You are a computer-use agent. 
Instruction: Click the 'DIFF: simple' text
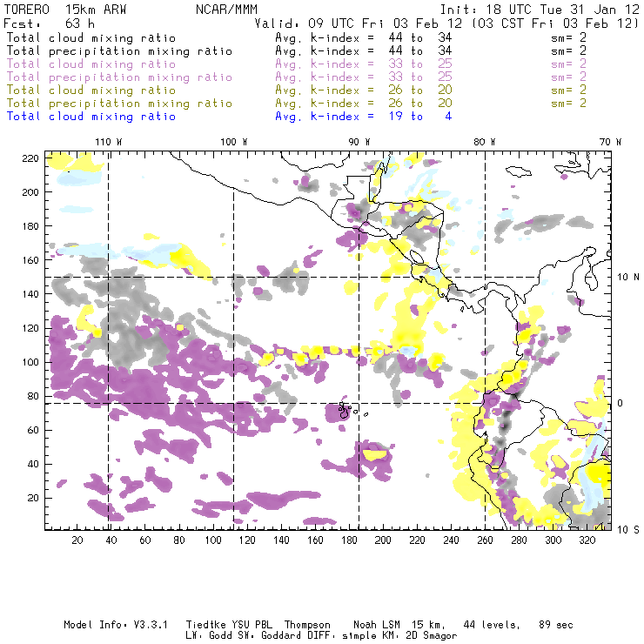click(x=340, y=636)
